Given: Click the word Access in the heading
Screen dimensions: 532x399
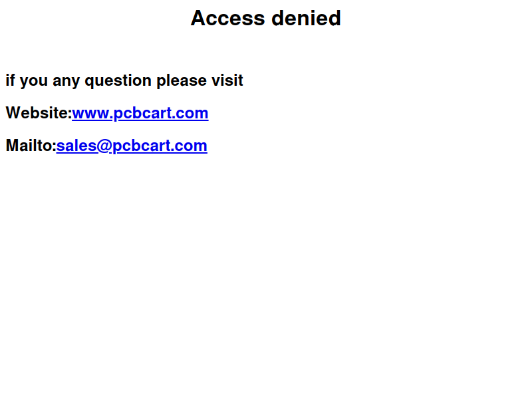Looking at the screenshot, I should 227,18.
